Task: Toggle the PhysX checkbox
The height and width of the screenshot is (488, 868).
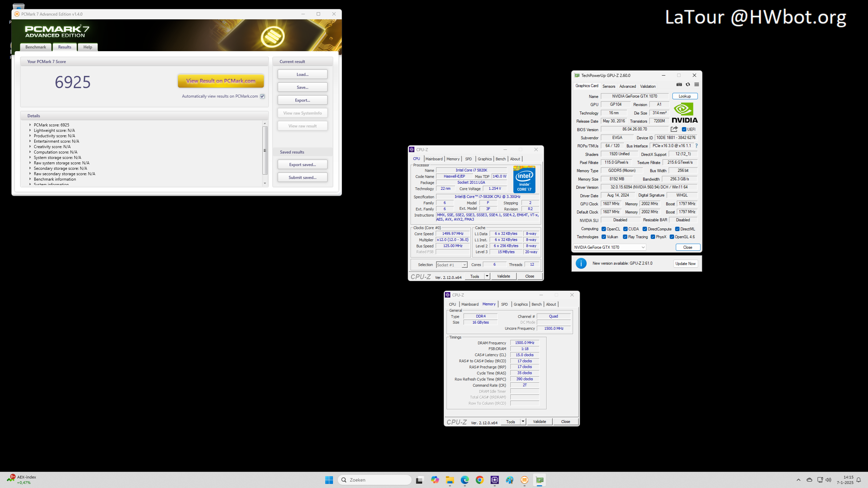Action: (x=653, y=237)
